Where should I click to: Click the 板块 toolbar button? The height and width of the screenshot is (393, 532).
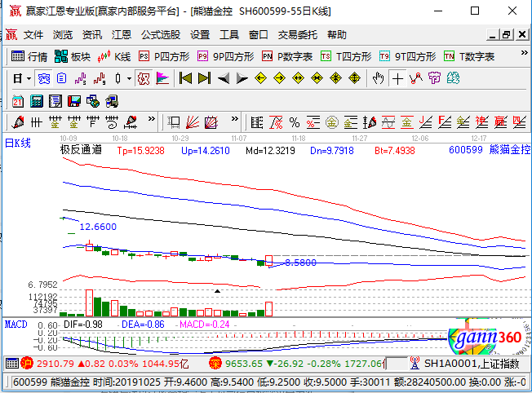(73, 56)
